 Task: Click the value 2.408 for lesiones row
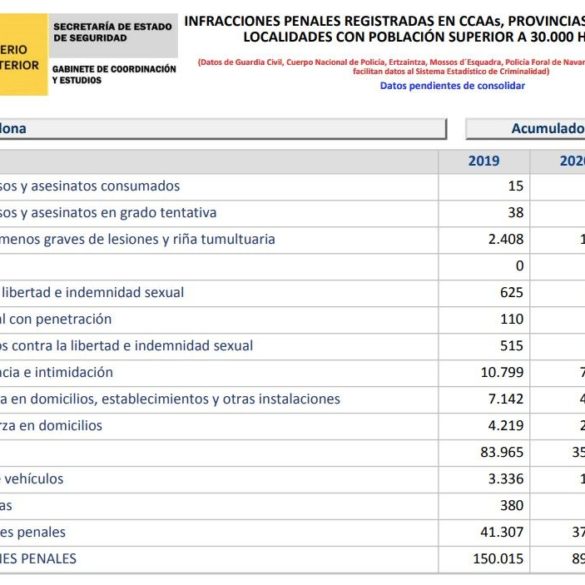(506, 239)
